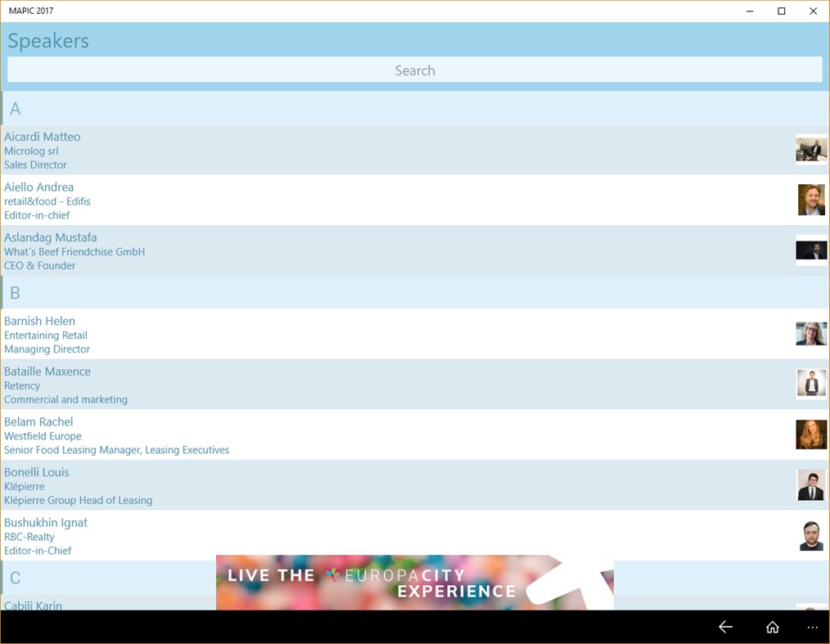
Task: Focus the Search speakers field
Action: pyautogui.click(x=414, y=70)
